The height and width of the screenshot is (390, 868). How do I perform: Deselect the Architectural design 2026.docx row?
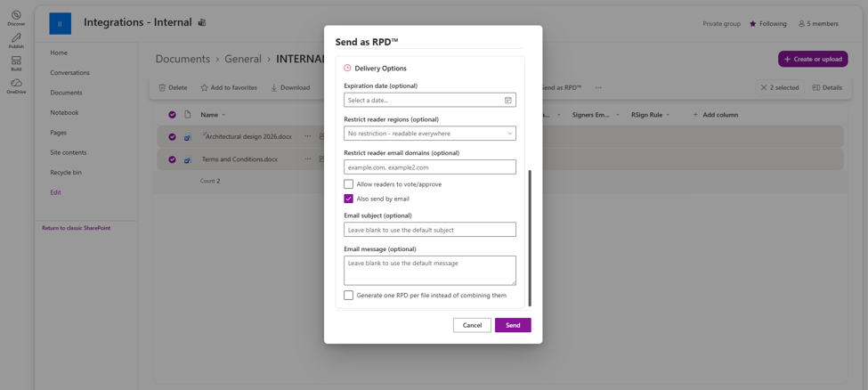pos(172,137)
